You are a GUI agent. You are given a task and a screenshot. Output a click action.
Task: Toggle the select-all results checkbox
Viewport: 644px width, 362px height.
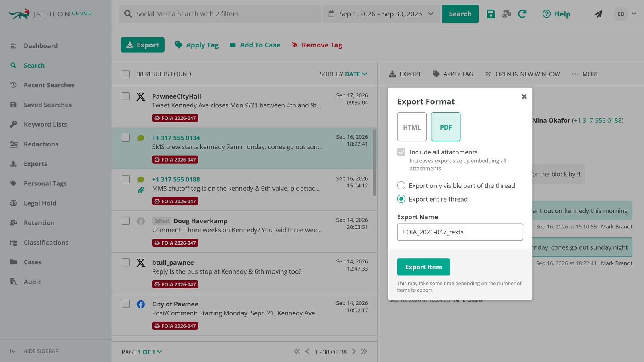click(x=126, y=74)
